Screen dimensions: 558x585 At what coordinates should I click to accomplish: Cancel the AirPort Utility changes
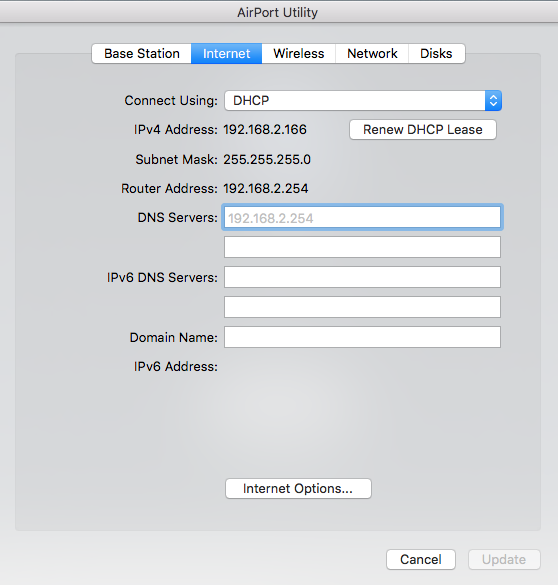tap(421, 559)
